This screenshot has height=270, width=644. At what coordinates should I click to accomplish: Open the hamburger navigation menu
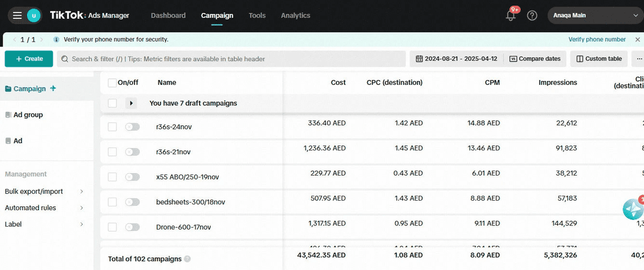point(17,15)
